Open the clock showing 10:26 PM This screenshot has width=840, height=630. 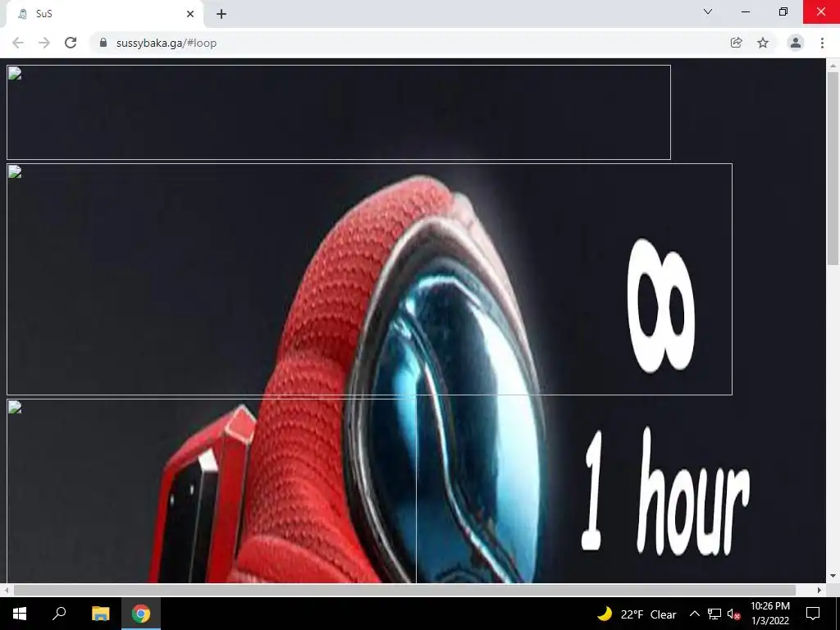[x=770, y=614]
